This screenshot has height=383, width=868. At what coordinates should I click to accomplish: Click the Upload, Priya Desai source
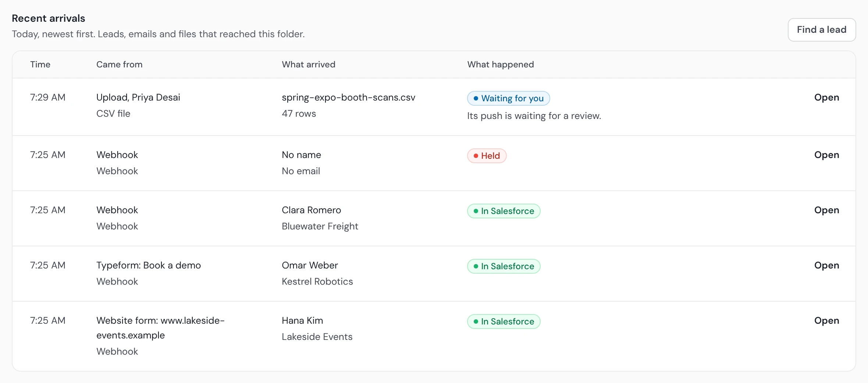(138, 98)
